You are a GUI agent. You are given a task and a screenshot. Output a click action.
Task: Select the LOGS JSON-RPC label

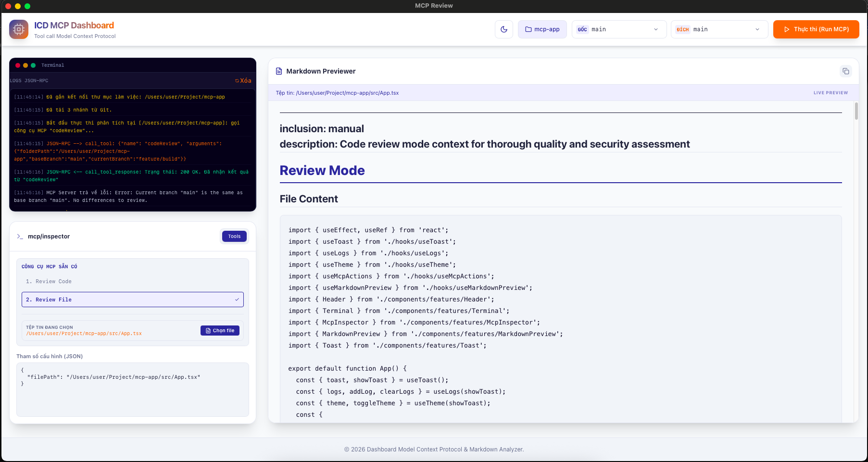click(x=29, y=81)
